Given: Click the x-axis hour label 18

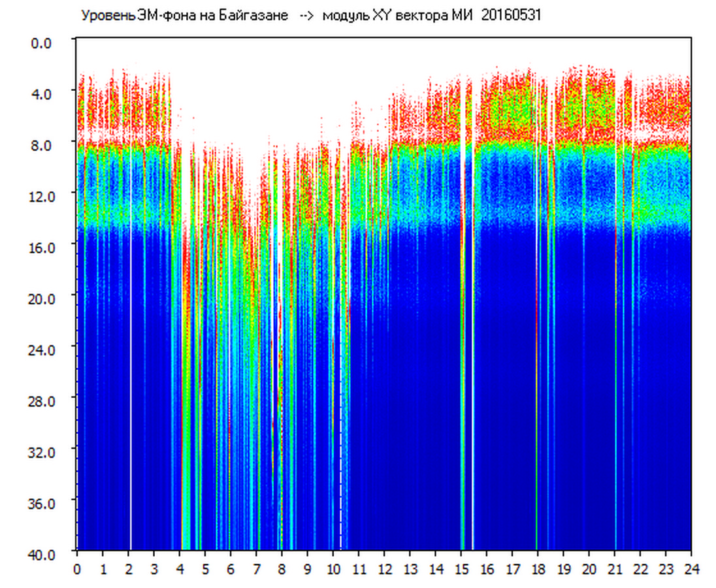Looking at the screenshot, I should coord(538,569).
